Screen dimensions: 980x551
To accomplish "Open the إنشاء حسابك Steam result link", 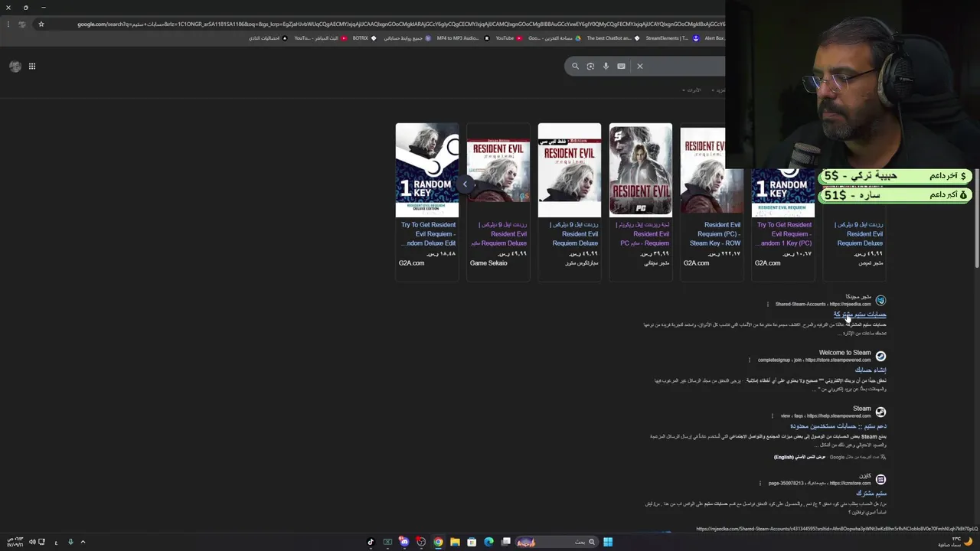I will click(871, 370).
